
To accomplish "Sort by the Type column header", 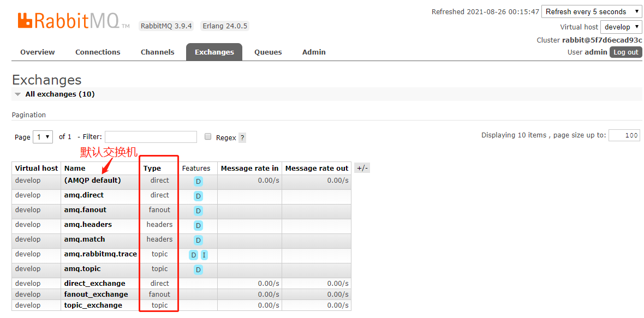I will 152,168.
